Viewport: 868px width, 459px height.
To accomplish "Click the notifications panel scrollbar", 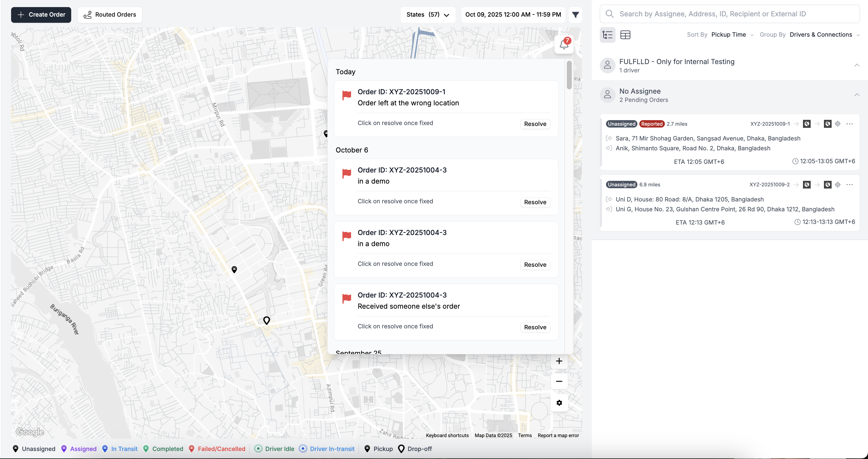I will coord(569,75).
